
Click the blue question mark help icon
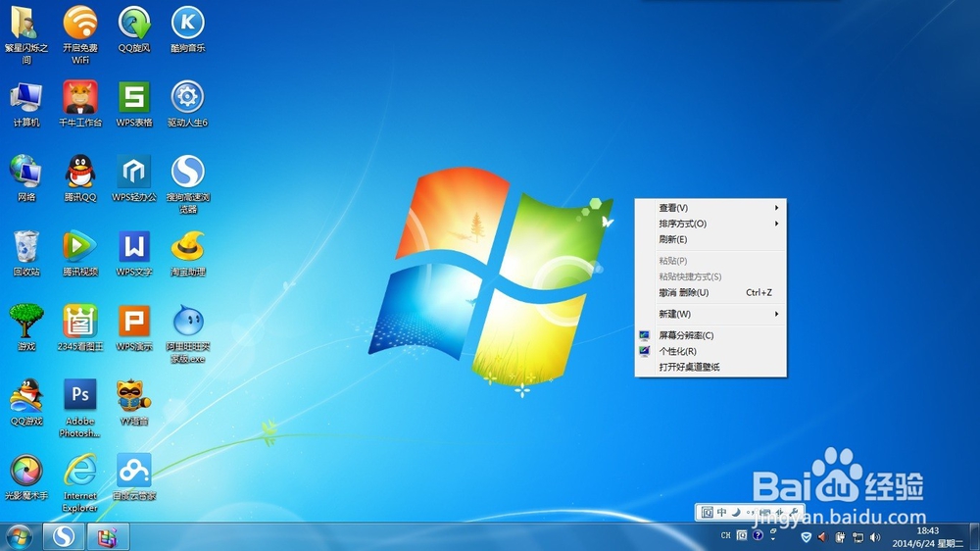pos(758,535)
